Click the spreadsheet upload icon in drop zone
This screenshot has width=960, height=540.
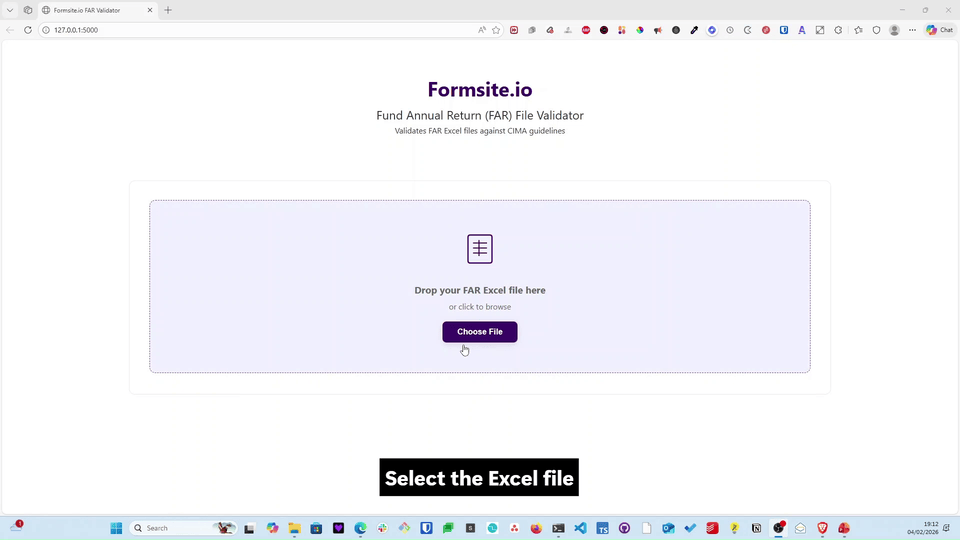coord(480,249)
